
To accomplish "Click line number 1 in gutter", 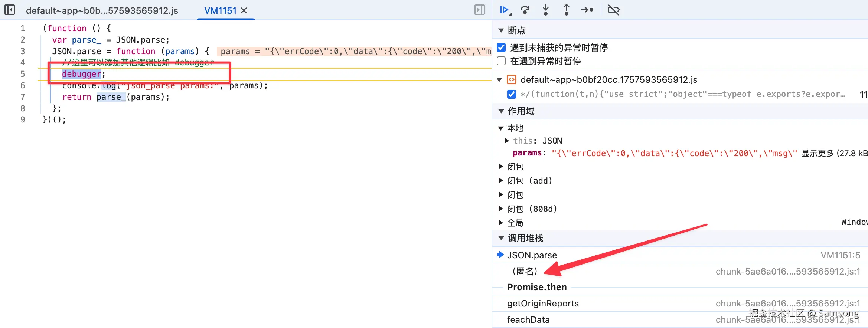I will click(23, 28).
